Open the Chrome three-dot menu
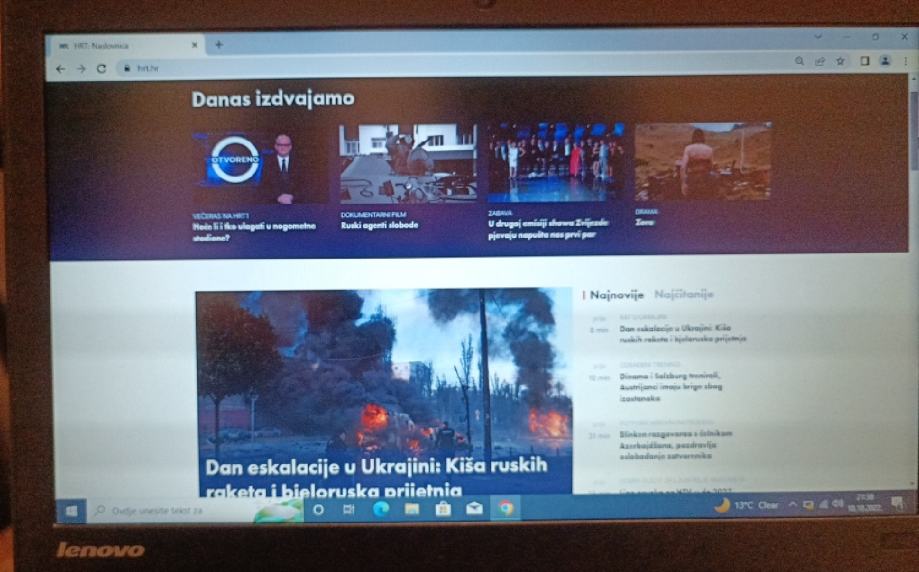919x572 pixels. [906, 61]
